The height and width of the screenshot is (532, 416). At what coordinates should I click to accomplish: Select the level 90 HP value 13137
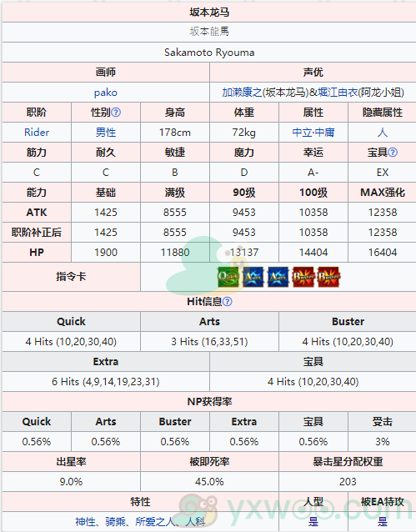coord(244,253)
